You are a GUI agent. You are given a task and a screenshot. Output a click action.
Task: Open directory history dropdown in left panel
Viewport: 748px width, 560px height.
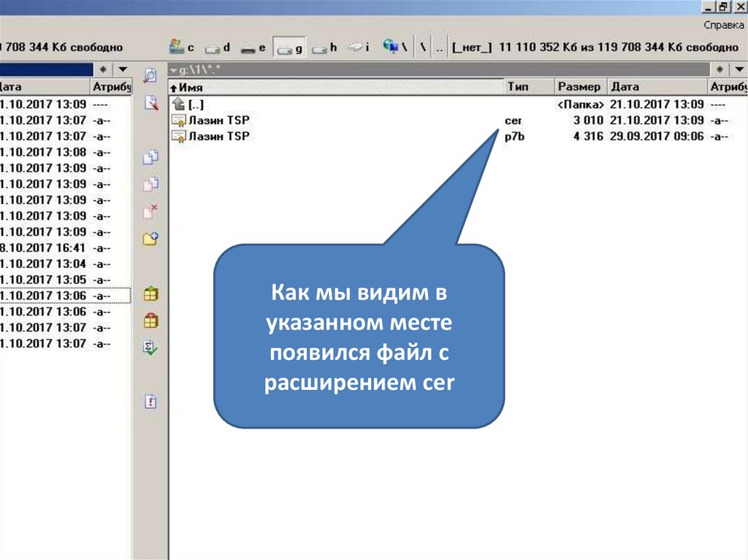(x=123, y=69)
